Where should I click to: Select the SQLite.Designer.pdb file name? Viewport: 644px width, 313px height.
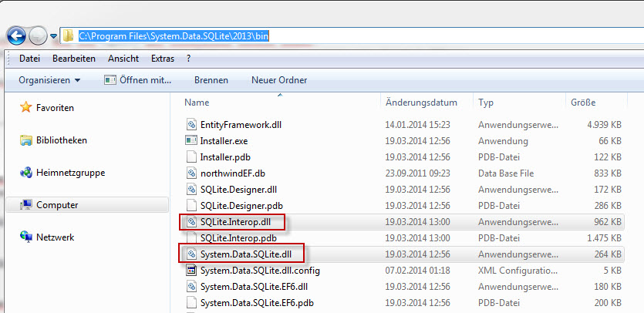pos(241,205)
